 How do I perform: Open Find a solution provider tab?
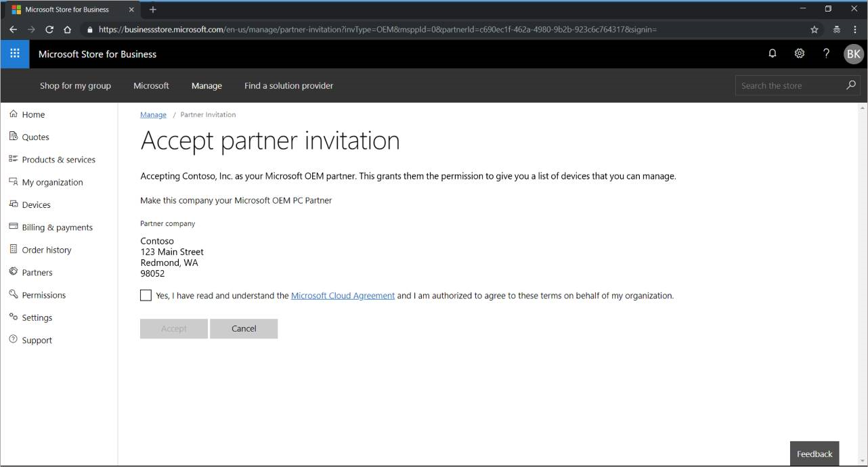point(288,86)
